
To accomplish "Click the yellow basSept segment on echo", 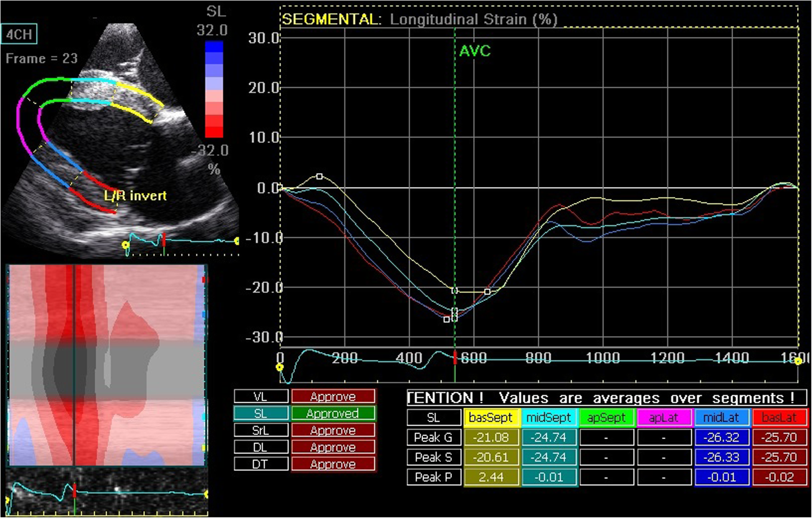I will pos(138,102).
